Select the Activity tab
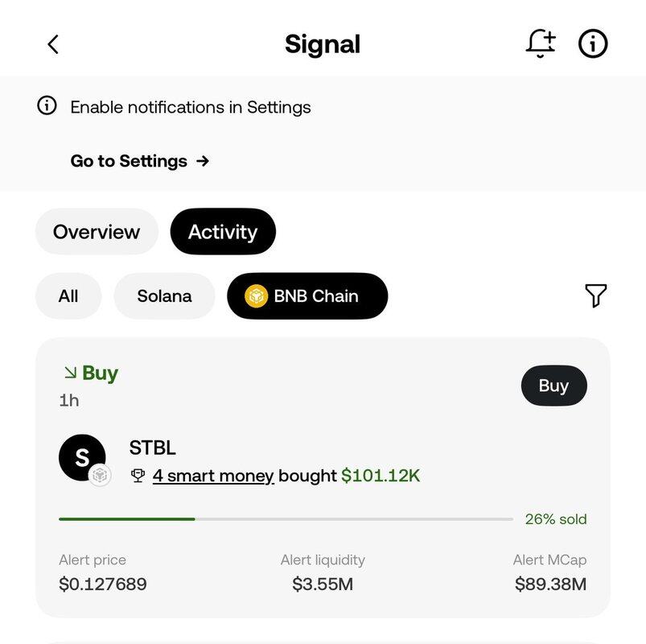Screen dimensions: 646x644 tap(223, 231)
